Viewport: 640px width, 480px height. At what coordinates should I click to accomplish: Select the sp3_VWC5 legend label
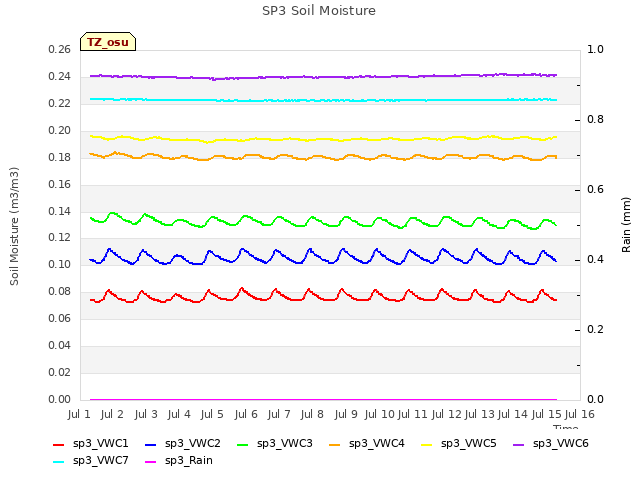pos(469,444)
